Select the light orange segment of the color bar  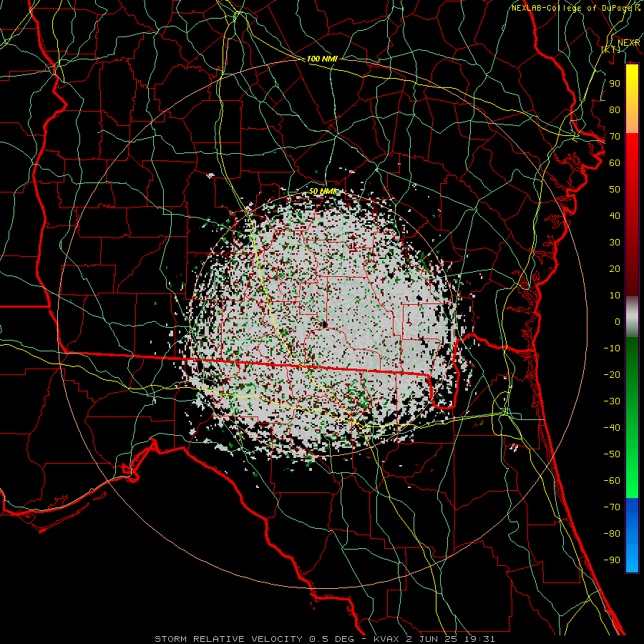pyautogui.click(x=632, y=121)
